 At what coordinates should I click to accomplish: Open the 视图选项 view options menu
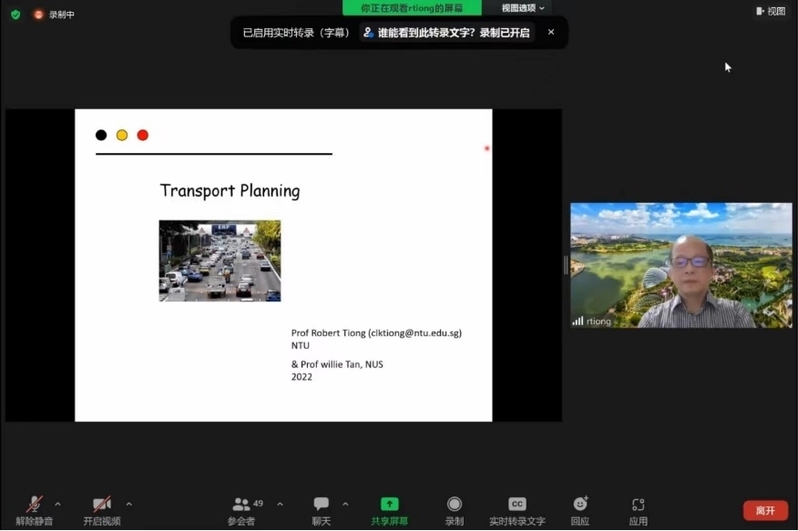[x=523, y=8]
